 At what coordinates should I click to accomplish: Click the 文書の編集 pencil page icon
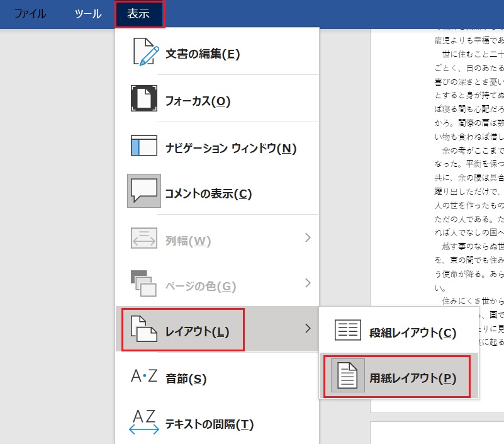tap(143, 52)
